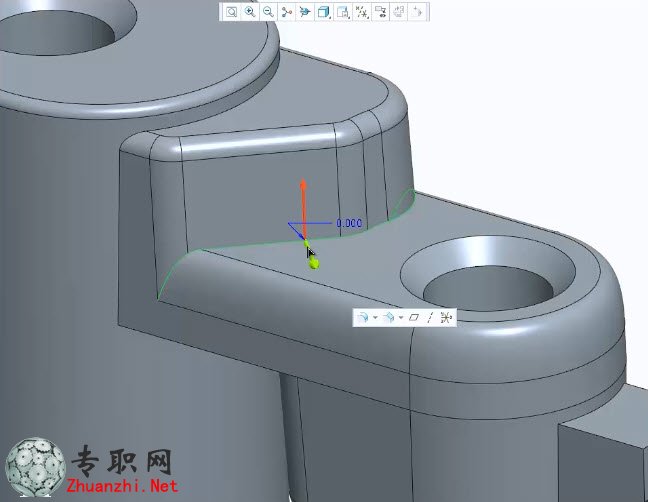This screenshot has width=648, height=502.
Task: Click the connected-nodes icon after Zoom Out
Action: [x=286, y=12]
